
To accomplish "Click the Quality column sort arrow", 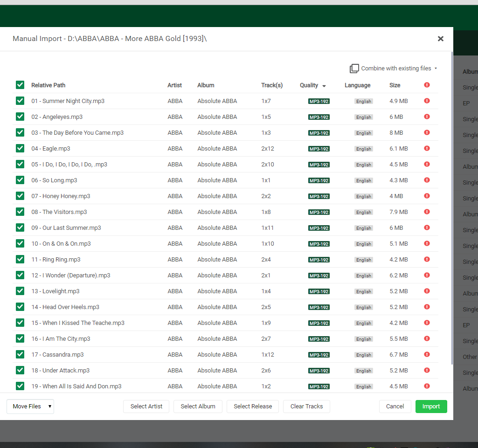I will click(324, 86).
